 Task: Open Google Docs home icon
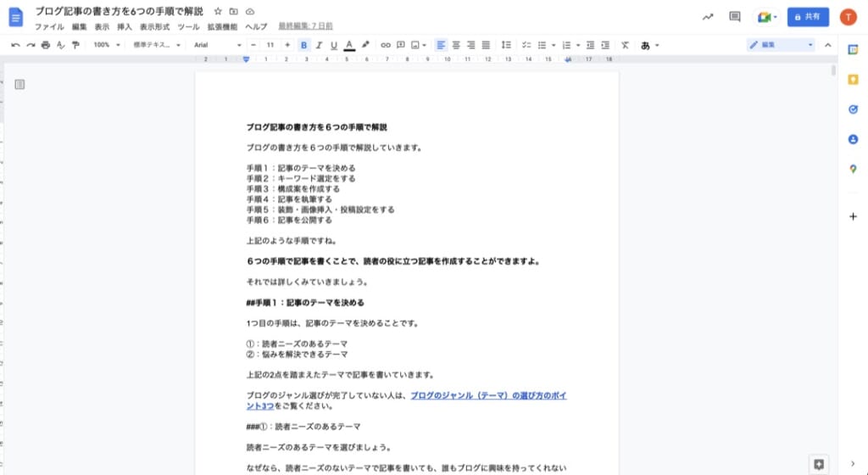coord(16,17)
